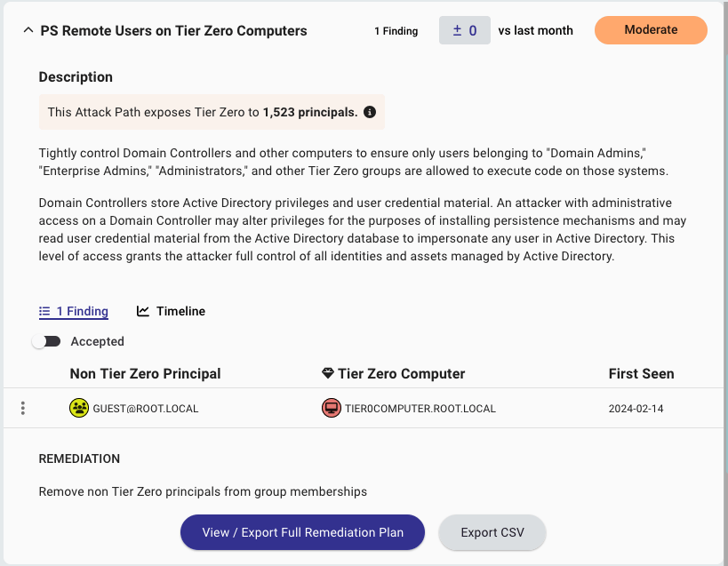Image resolution: width=728 pixels, height=566 pixels.
Task: Click the ± 0 change indicator
Action: pos(465,30)
